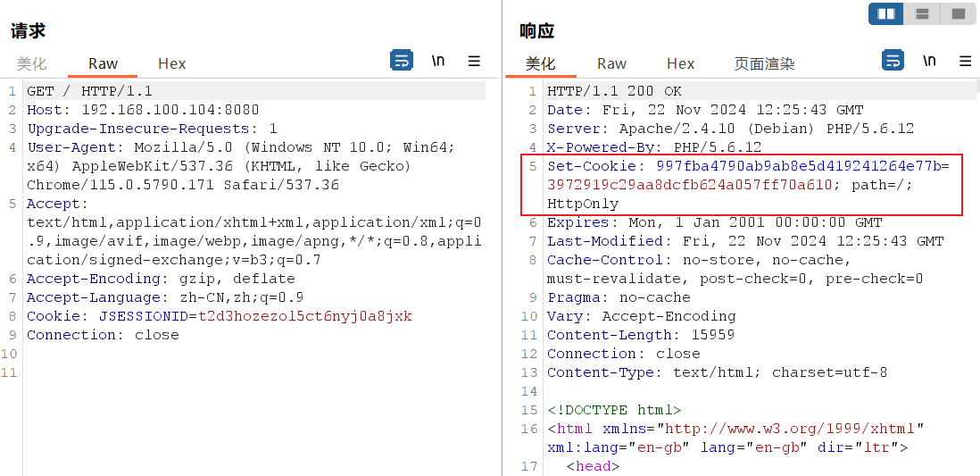
Task: Toggle word wrap icon in response panel
Action: coord(893,61)
